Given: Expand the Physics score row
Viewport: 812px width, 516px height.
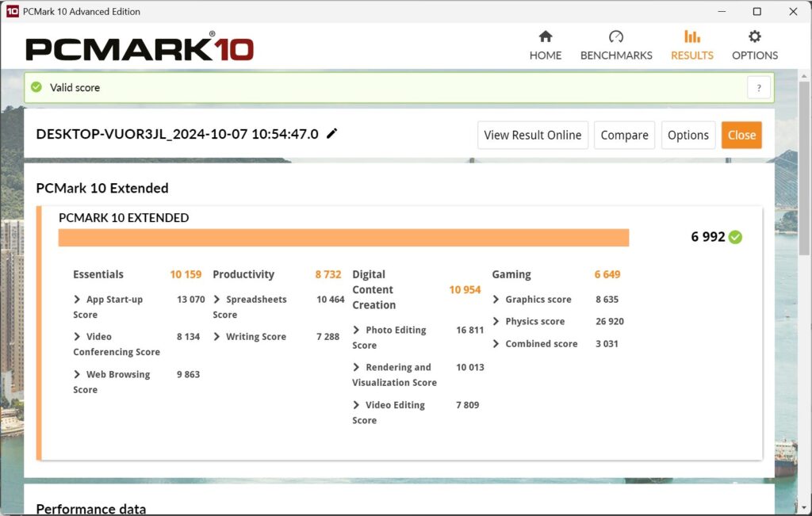Looking at the screenshot, I should (496, 322).
